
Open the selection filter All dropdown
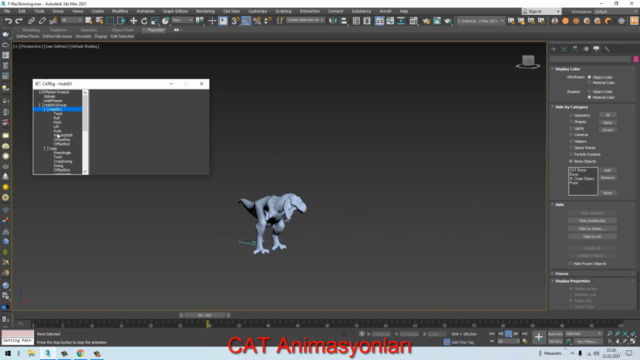tap(71, 20)
